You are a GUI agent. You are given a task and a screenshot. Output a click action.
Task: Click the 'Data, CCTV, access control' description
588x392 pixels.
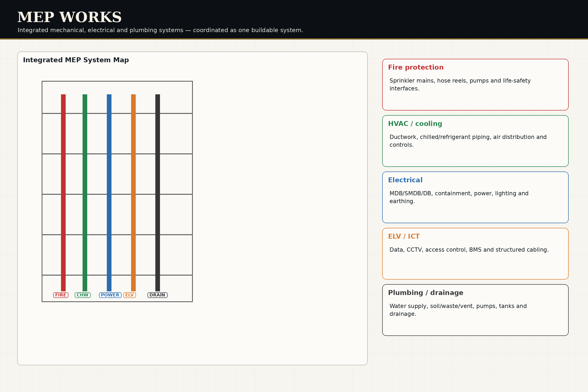tap(469, 250)
